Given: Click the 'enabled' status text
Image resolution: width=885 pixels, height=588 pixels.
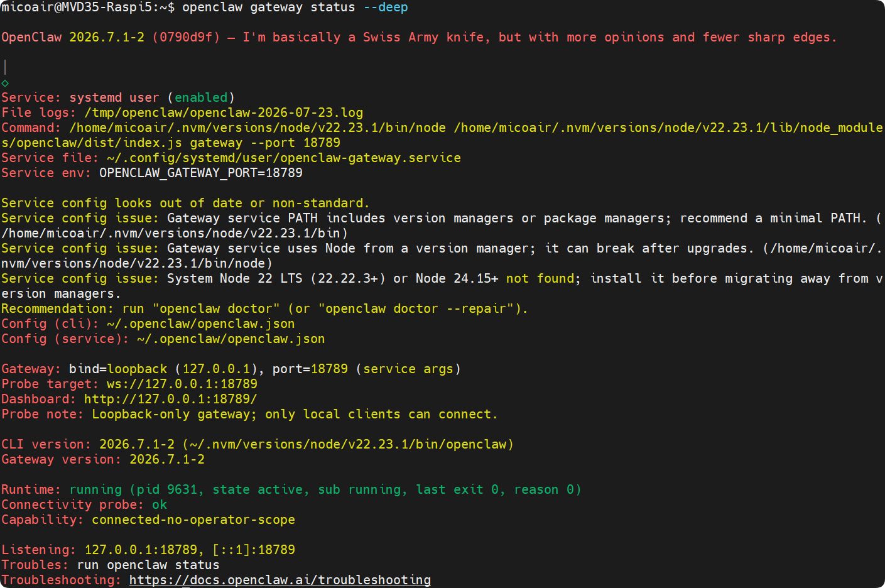Looking at the screenshot, I should tap(201, 97).
